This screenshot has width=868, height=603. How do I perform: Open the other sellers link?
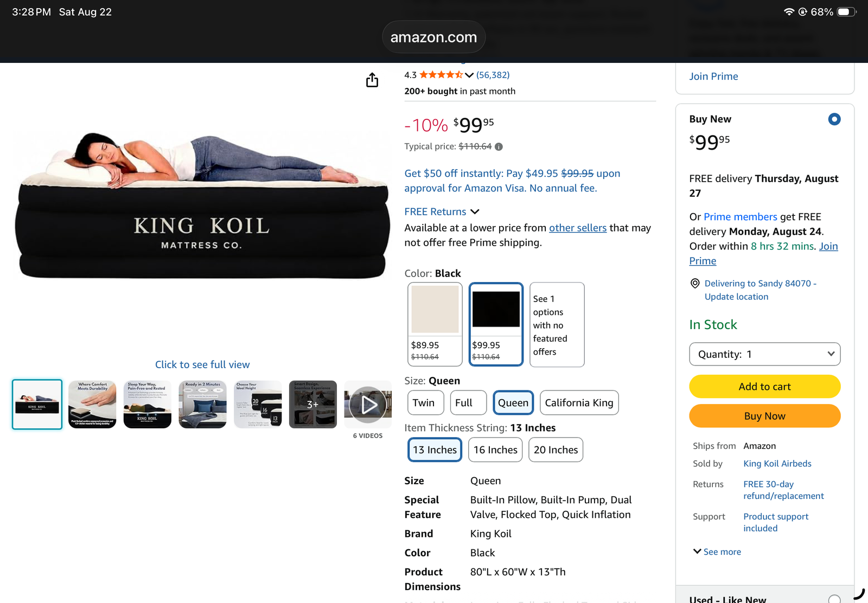coord(578,228)
